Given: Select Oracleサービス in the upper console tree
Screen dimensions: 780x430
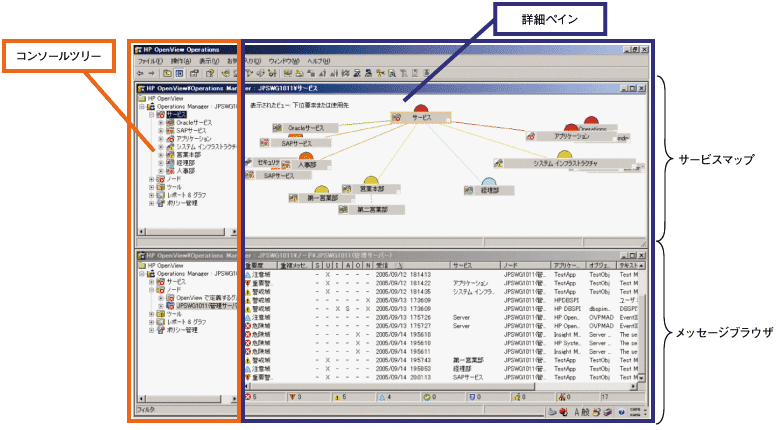Looking at the screenshot, I should (x=194, y=122).
